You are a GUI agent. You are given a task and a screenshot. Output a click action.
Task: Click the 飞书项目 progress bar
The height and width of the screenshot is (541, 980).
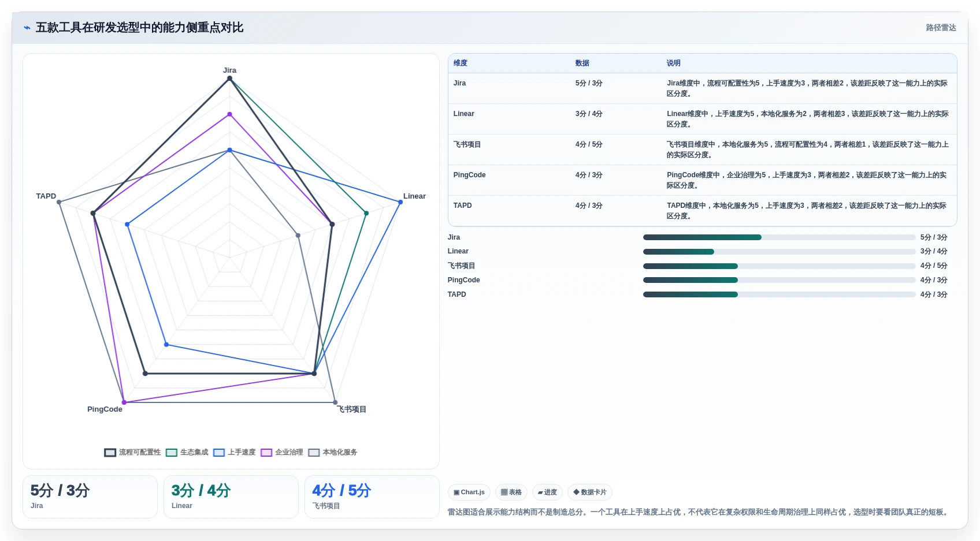(x=779, y=266)
